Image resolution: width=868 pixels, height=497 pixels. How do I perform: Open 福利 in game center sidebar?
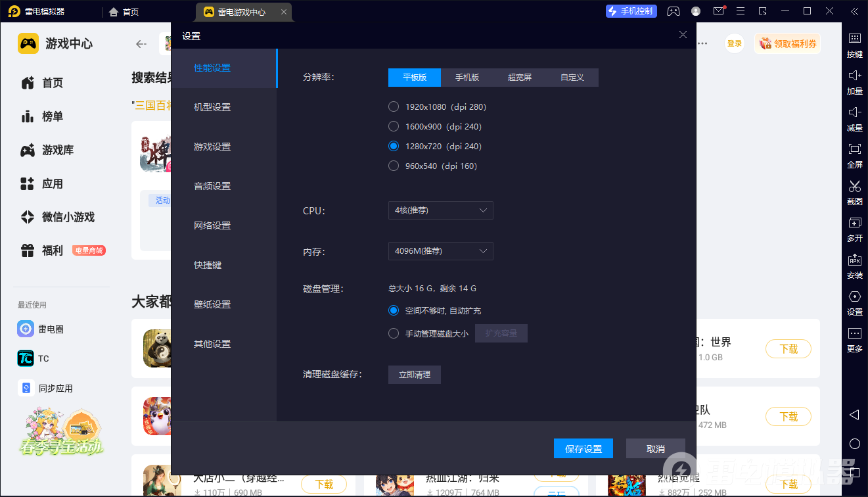click(x=63, y=250)
